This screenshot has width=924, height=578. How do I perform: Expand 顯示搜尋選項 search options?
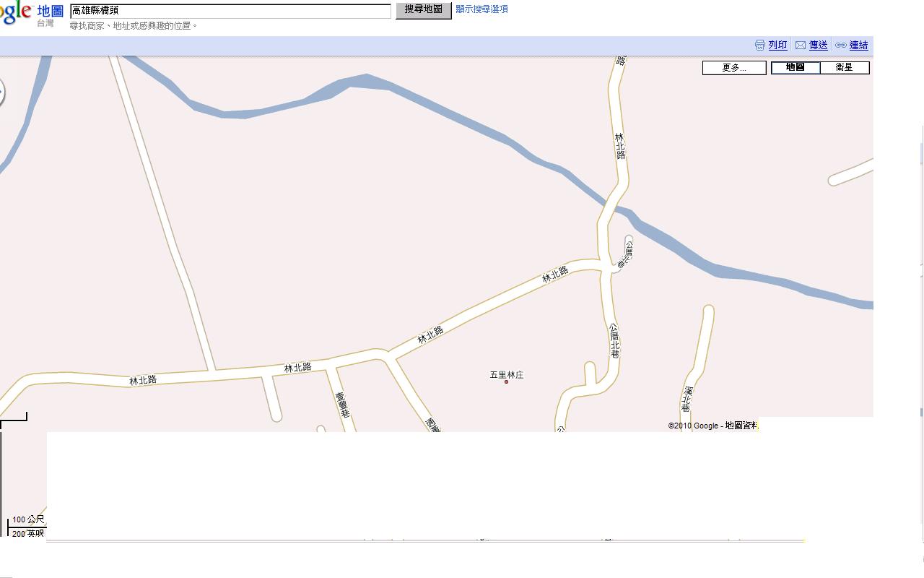481,9
